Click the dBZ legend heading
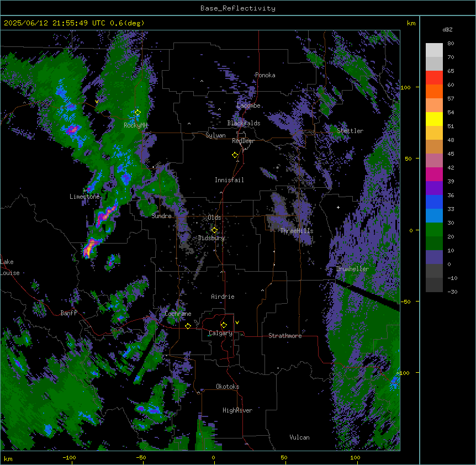 (x=447, y=30)
